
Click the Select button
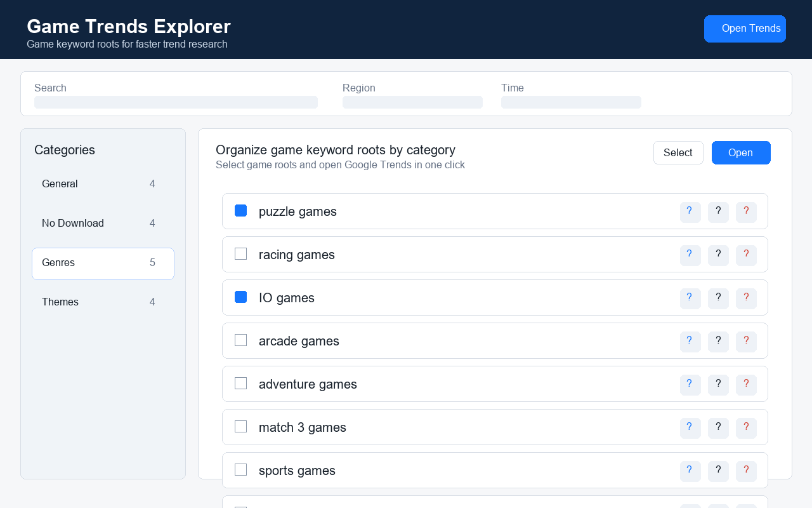coord(678,152)
